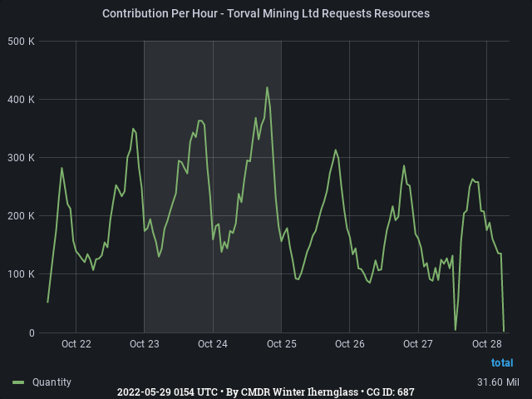Click the footer caption with CG ID 687

pyautogui.click(x=266, y=392)
